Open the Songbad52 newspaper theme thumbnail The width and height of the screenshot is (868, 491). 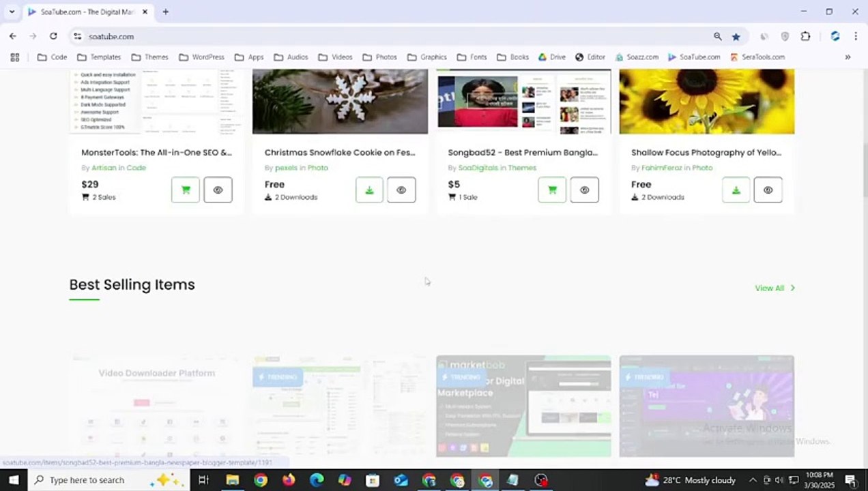tap(523, 102)
